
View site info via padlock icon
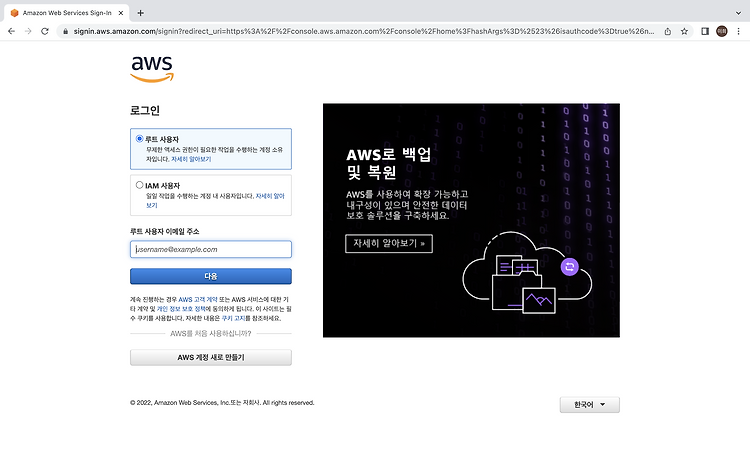[x=66, y=31]
